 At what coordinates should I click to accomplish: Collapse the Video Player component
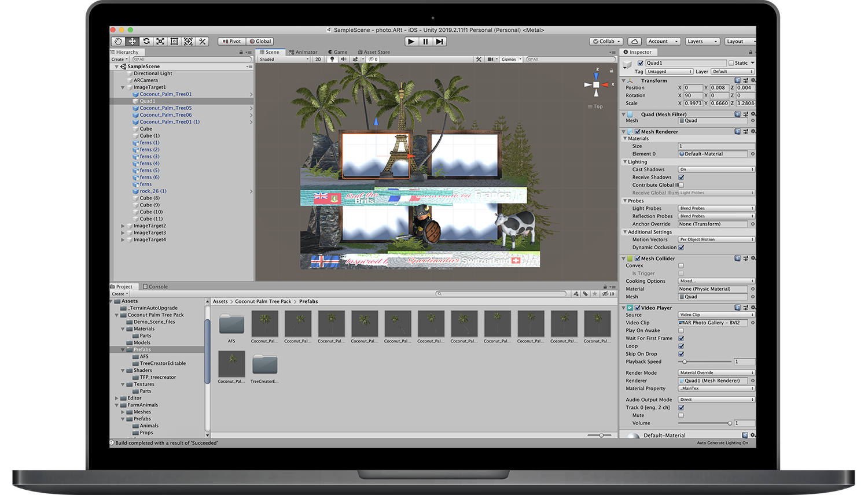pos(624,308)
